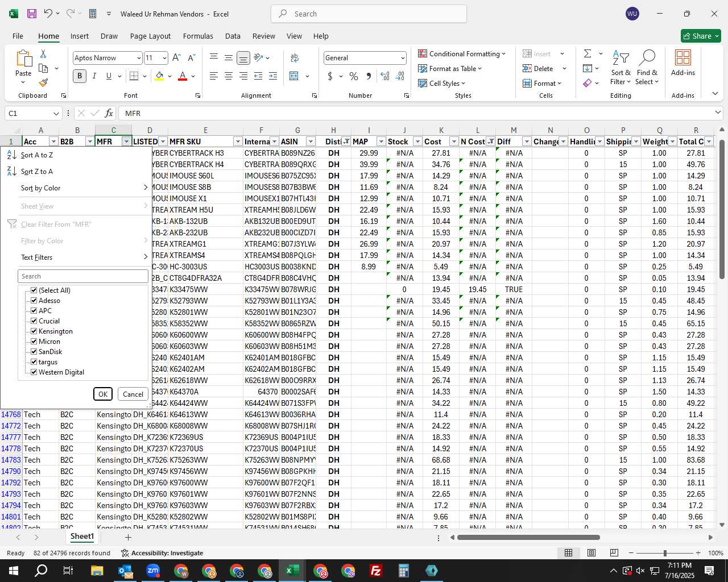Screen dimensions: 728x582
Task: Open the Insert ribbon tab
Action: (x=80, y=36)
